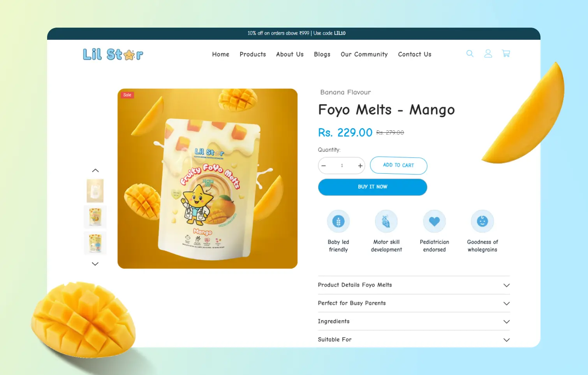The image size is (588, 375).
Task: Open the search magnifier icon
Action: coord(470,54)
